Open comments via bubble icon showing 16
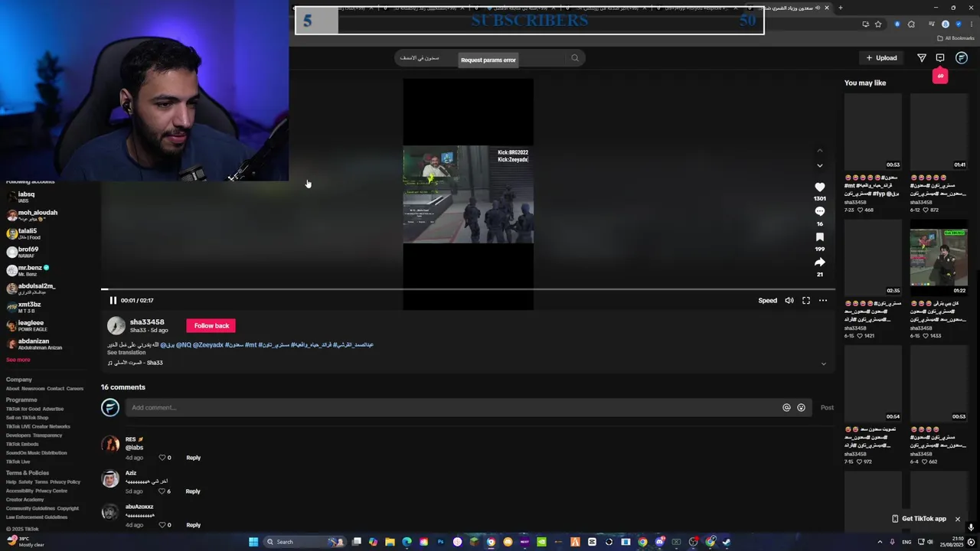The image size is (980, 551). (820, 211)
